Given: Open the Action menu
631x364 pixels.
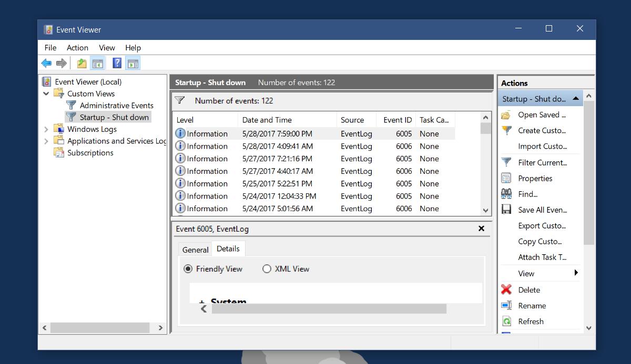Looking at the screenshot, I should [77, 47].
